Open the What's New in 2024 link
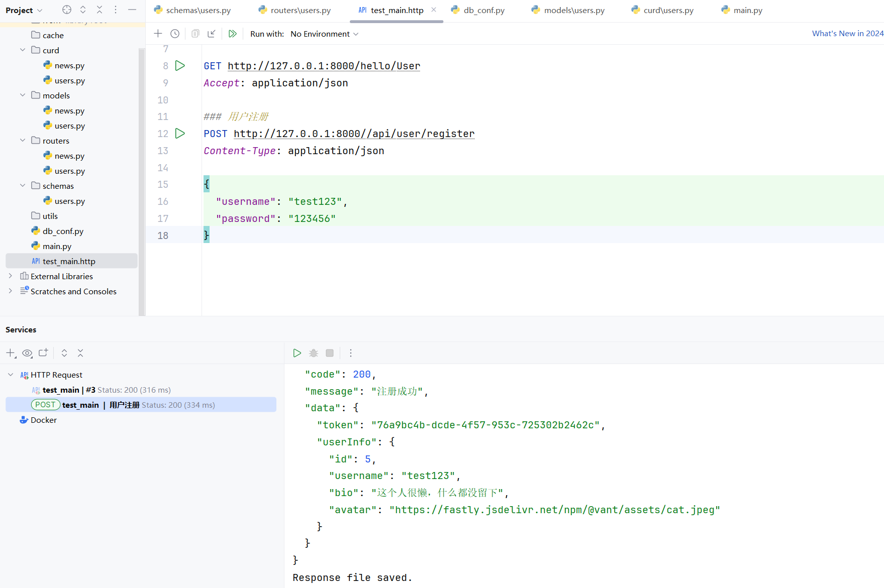 [847, 34]
